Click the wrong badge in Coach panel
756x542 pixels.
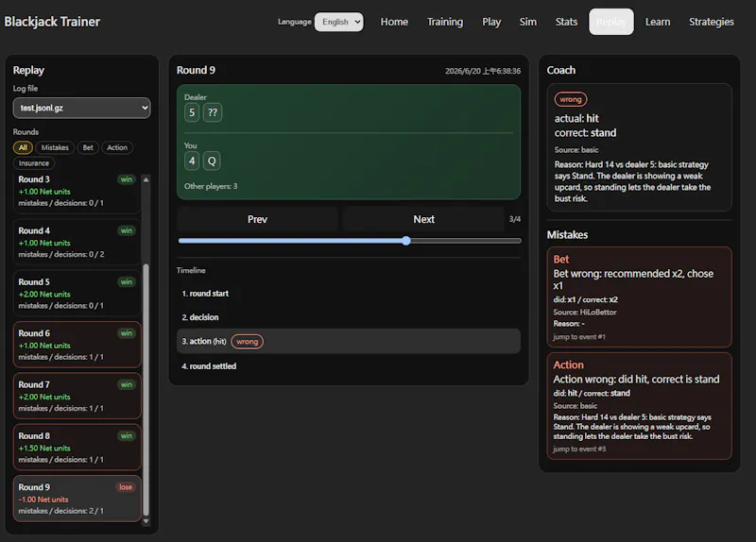pyautogui.click(x=571, y=99)
